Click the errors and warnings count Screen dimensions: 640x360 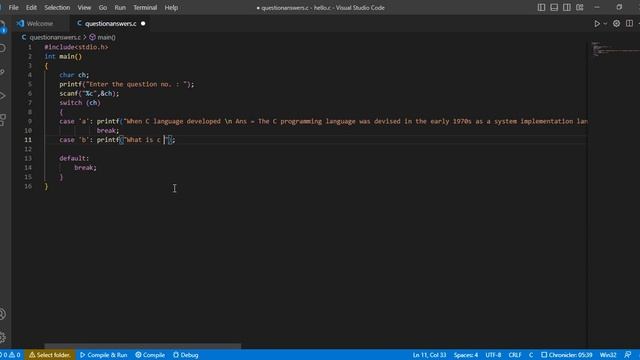[x=11, y=355]
